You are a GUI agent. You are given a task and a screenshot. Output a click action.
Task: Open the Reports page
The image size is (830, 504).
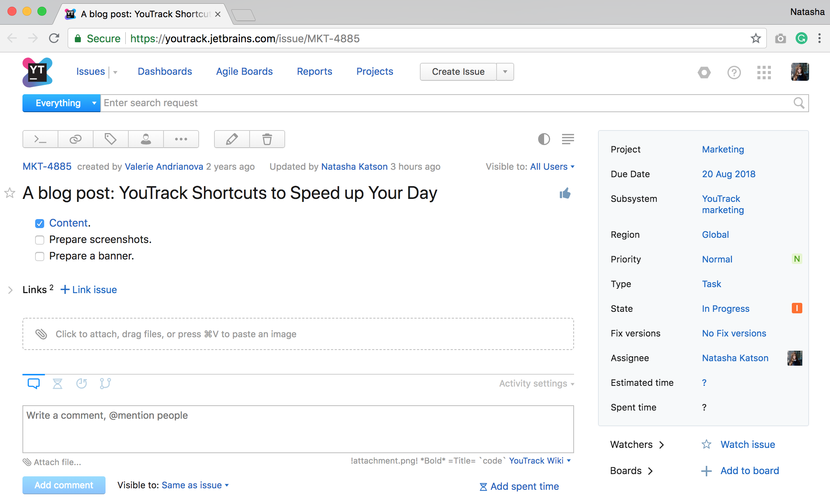(x=314, y=71)
